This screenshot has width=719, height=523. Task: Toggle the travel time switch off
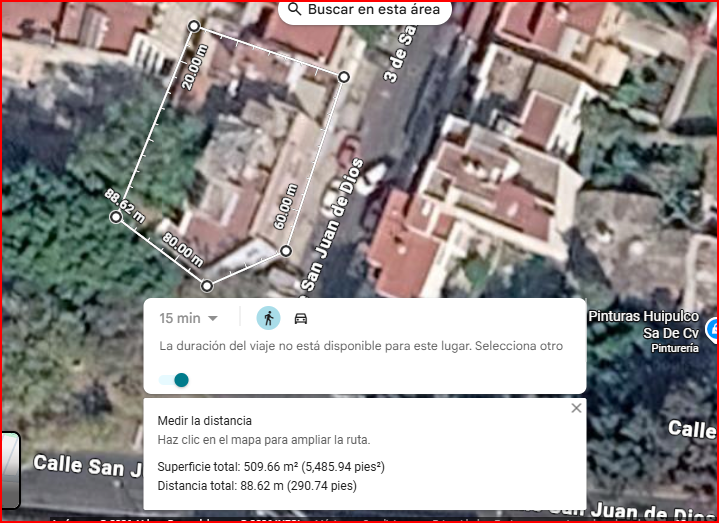click(x=174, y=380)
